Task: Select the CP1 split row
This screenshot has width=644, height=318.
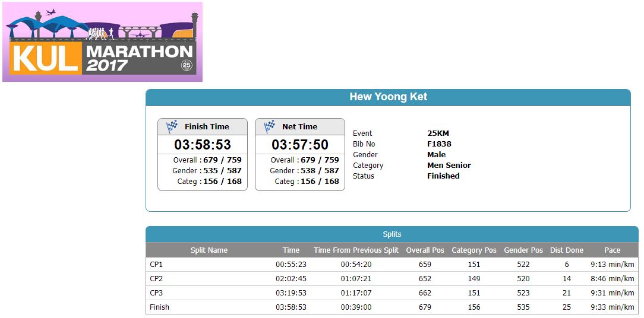Action: pos(392,265)
